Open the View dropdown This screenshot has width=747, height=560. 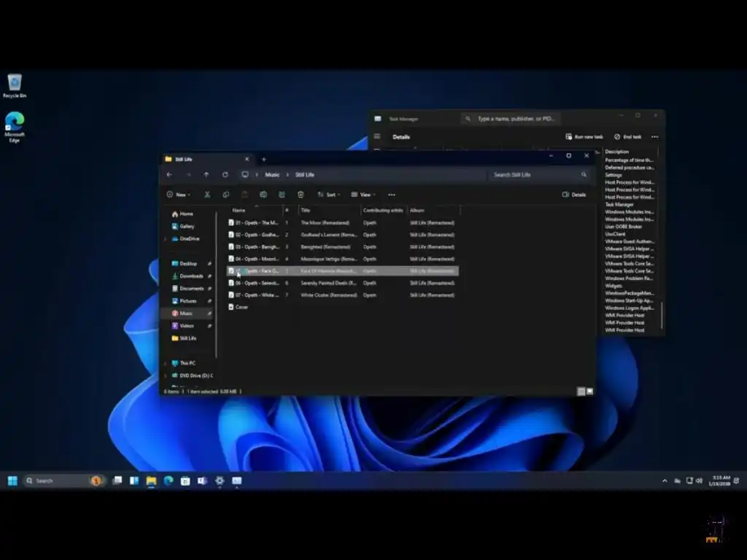[363, 195]
